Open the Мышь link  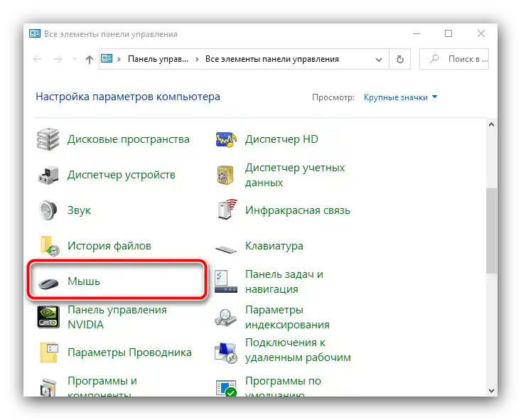pos(84,281)
